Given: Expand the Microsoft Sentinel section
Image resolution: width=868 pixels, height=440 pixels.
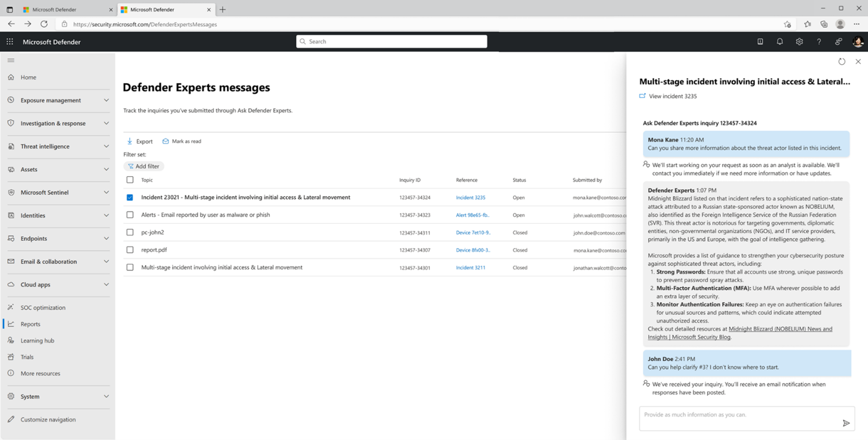Looking at the screenshot, I should tap(106, 192).
